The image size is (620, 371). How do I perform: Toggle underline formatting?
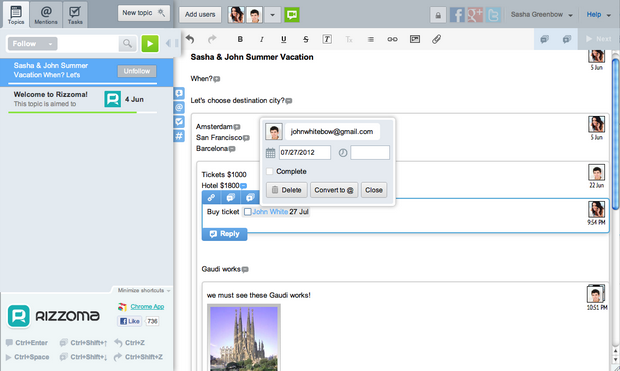284,39
